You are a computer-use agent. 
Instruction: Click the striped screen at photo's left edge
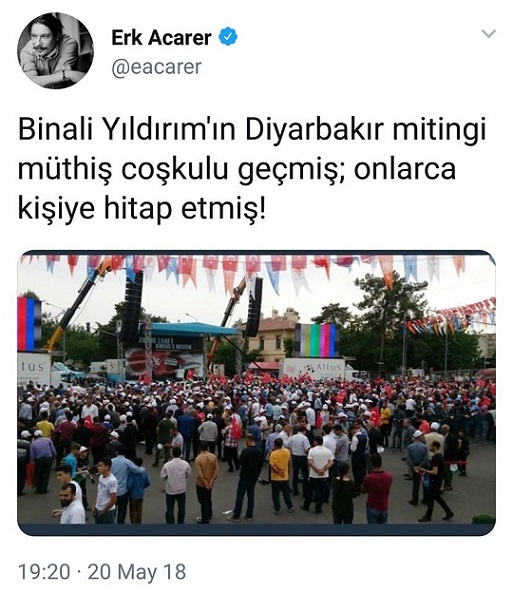[29, 324]
